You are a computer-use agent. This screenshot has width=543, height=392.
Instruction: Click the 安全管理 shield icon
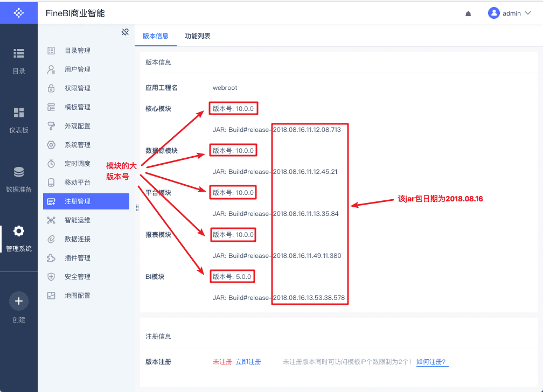coord(51,277)
